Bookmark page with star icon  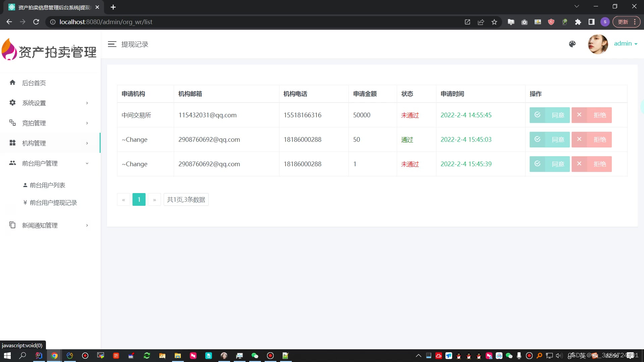[x=494, y=22]
